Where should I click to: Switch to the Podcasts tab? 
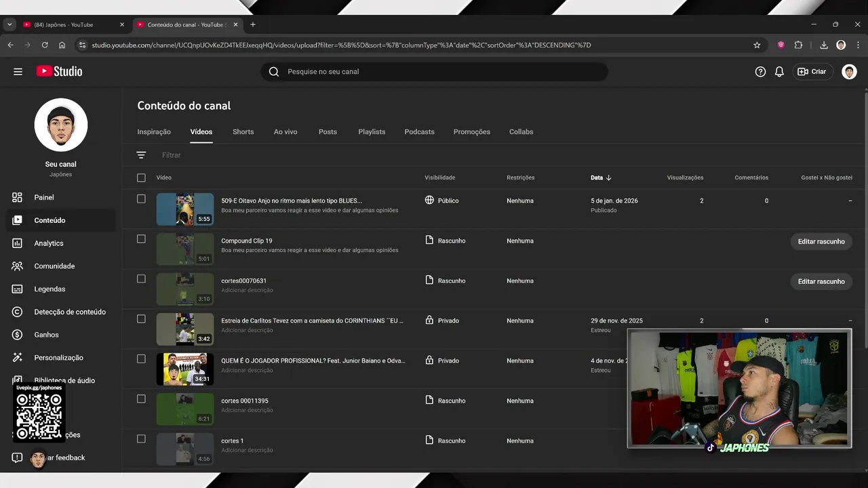tap(419, 131)
